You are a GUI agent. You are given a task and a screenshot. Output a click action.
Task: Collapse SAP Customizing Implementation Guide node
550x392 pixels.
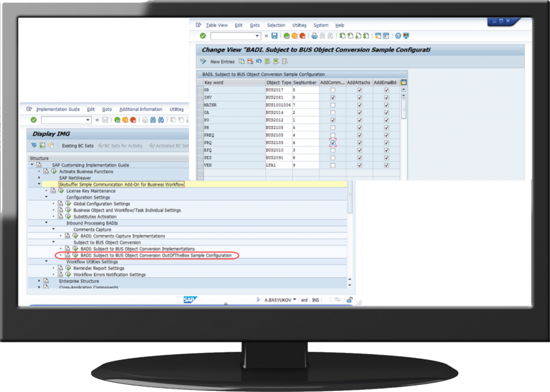click(x=32, y=164)
